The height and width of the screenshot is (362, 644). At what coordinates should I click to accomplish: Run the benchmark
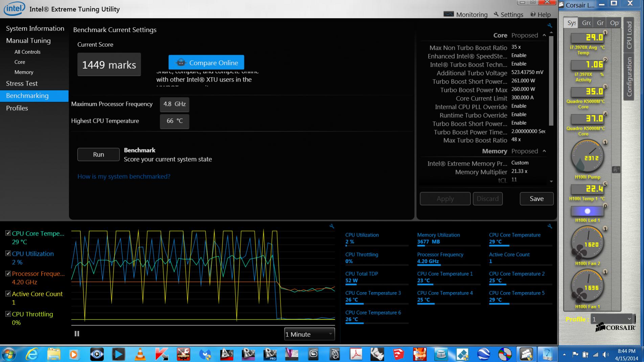click(98, 154)
